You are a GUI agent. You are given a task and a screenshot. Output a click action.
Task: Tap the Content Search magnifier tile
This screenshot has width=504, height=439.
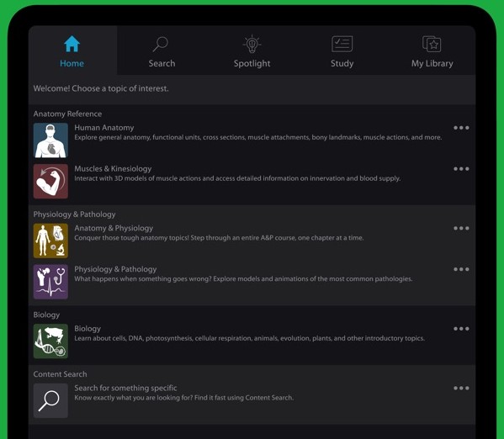click(x=50, y=400)
